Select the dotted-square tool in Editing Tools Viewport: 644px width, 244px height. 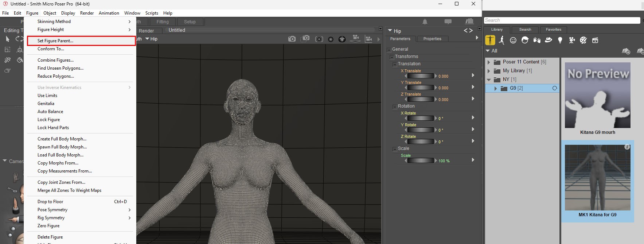pos(7,50)
